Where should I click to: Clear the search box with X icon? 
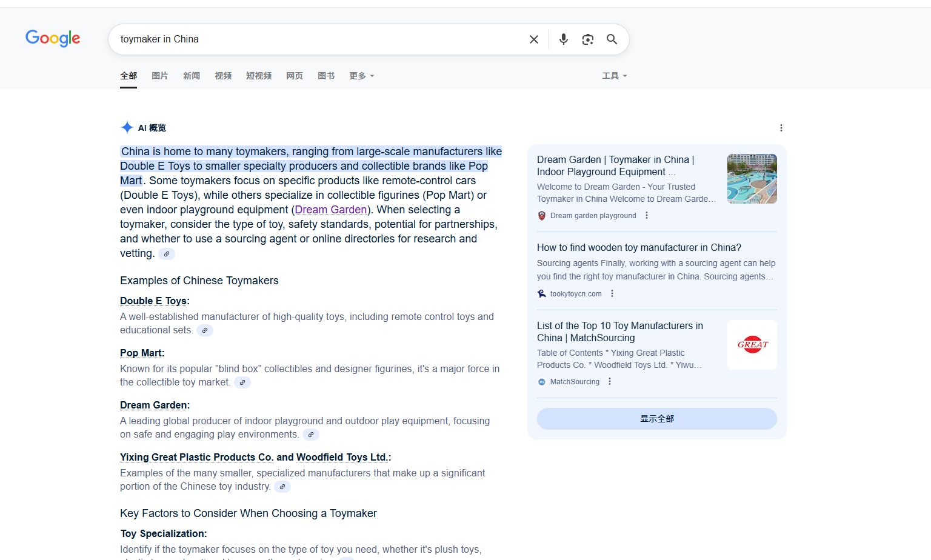click(x=534, y=39)
